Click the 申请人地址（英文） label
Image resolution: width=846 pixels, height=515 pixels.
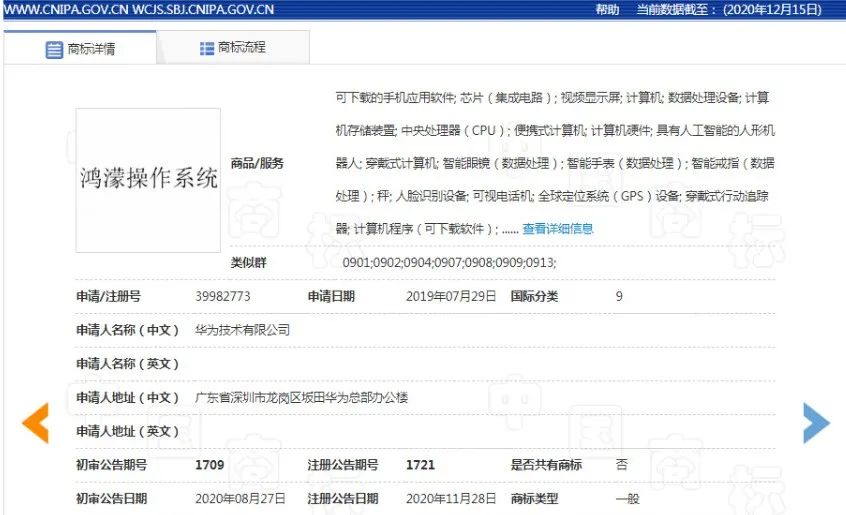click(x=127, y=431)
